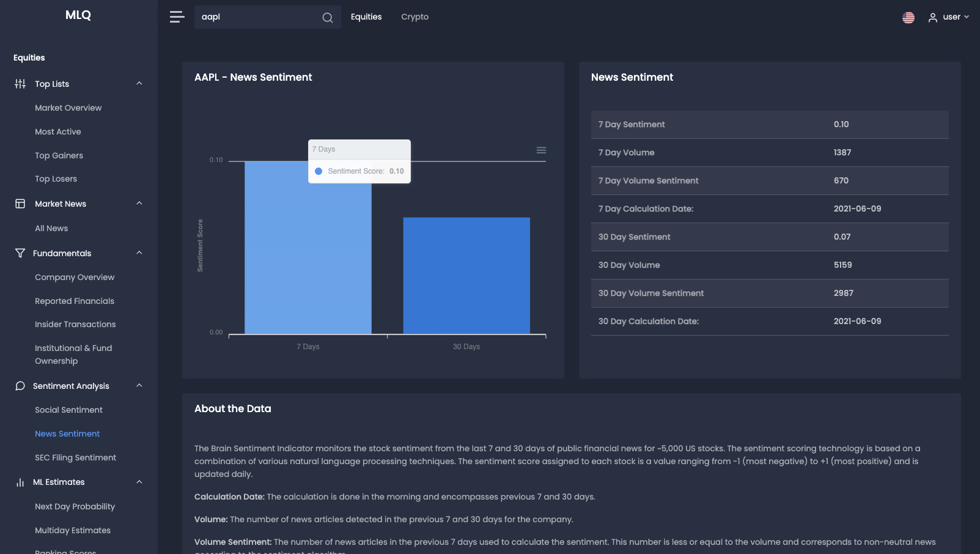Click the 30 Days x-axis label

(x=466, y=347)
